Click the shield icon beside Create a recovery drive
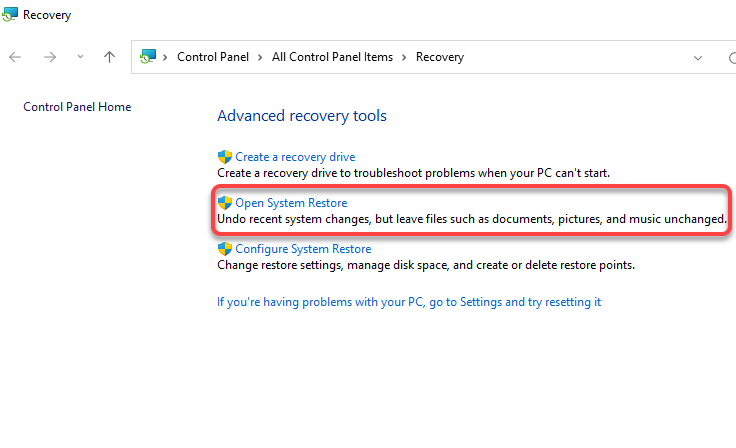Viewport: 736px width, 448px height. (225, 157)
